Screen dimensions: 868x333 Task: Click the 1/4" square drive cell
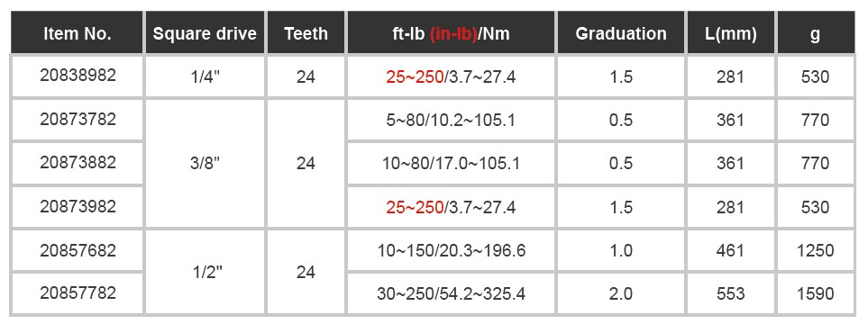[x=205, y=76]
